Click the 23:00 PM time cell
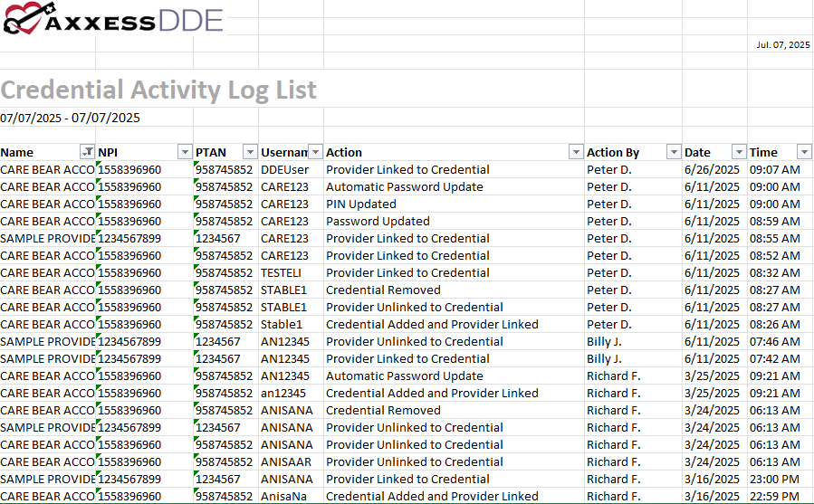This screenshot has height=504, width=814. click(x=774, y=480)
